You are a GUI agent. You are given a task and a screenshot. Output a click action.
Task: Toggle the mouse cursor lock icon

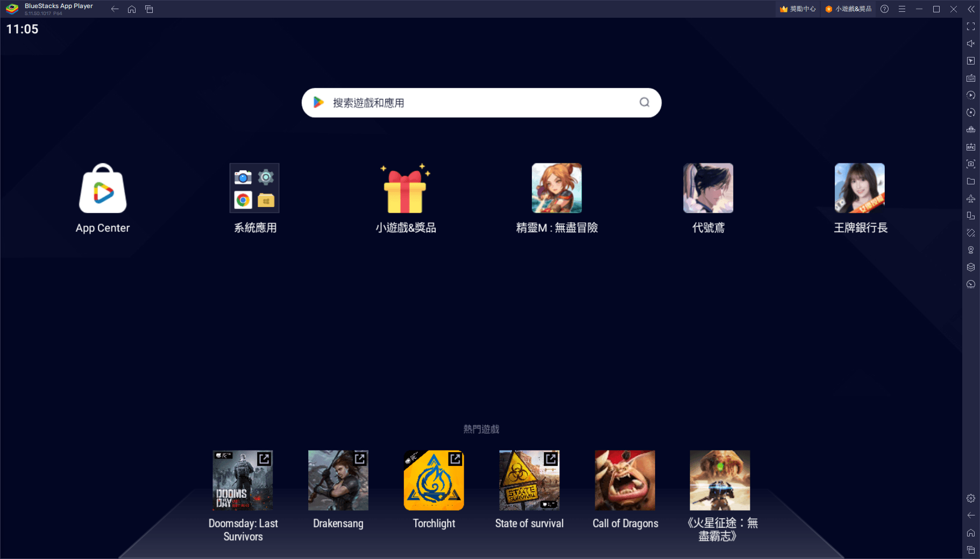(971, 61)
